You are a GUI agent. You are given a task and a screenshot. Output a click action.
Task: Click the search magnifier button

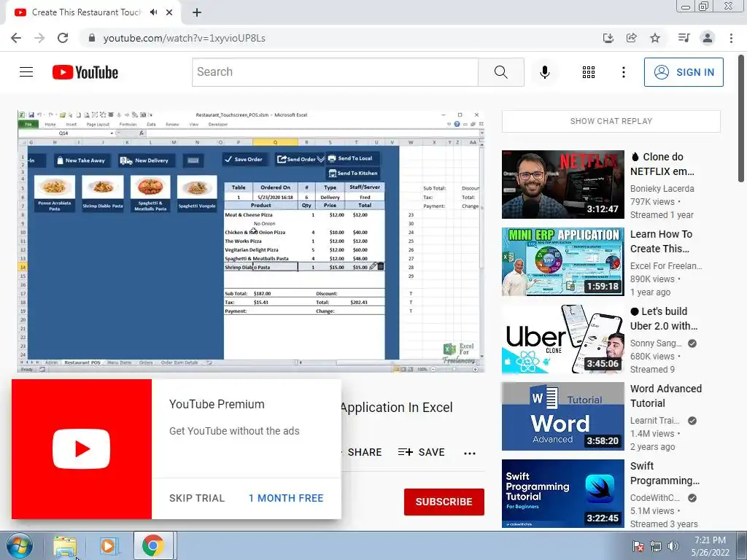500,72
